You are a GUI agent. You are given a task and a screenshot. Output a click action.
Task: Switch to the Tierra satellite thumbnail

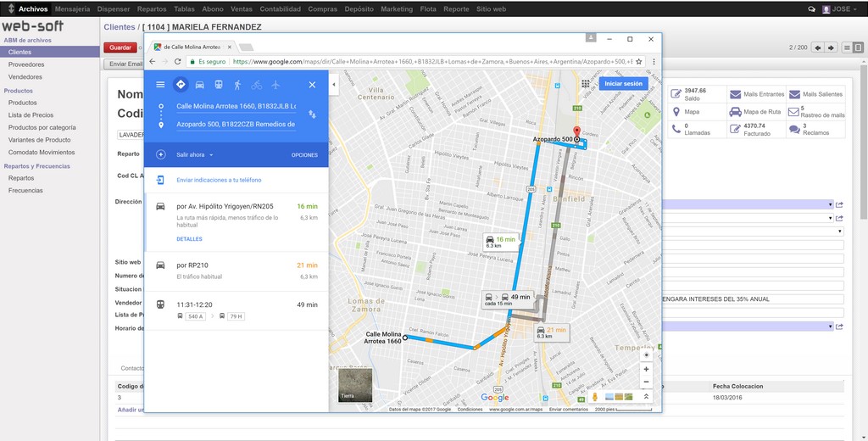point(355,385)
